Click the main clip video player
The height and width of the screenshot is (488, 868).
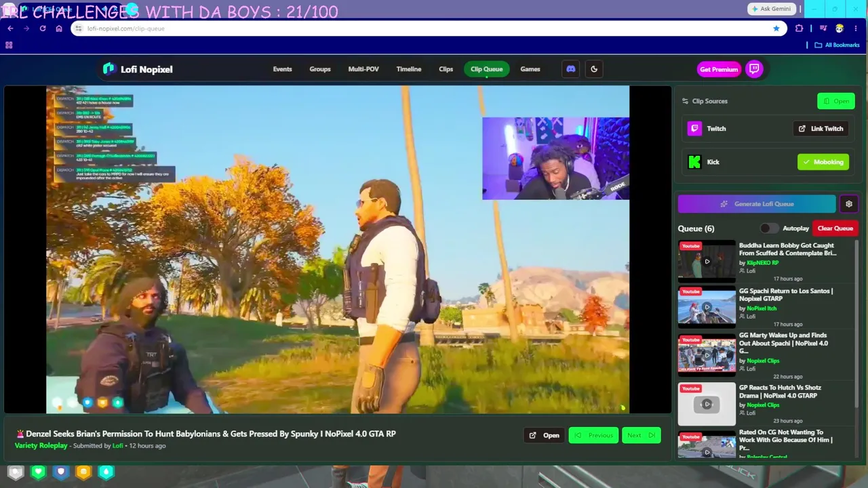[338, 249]
